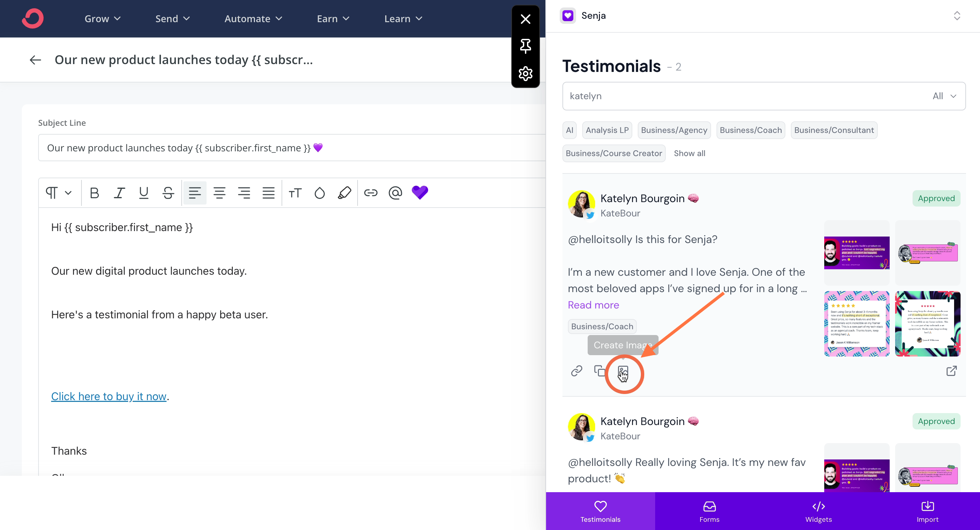Switch to the Import tab
This screenshot has height=530, width=980.
pyautogui.click(x=928, y=511)
